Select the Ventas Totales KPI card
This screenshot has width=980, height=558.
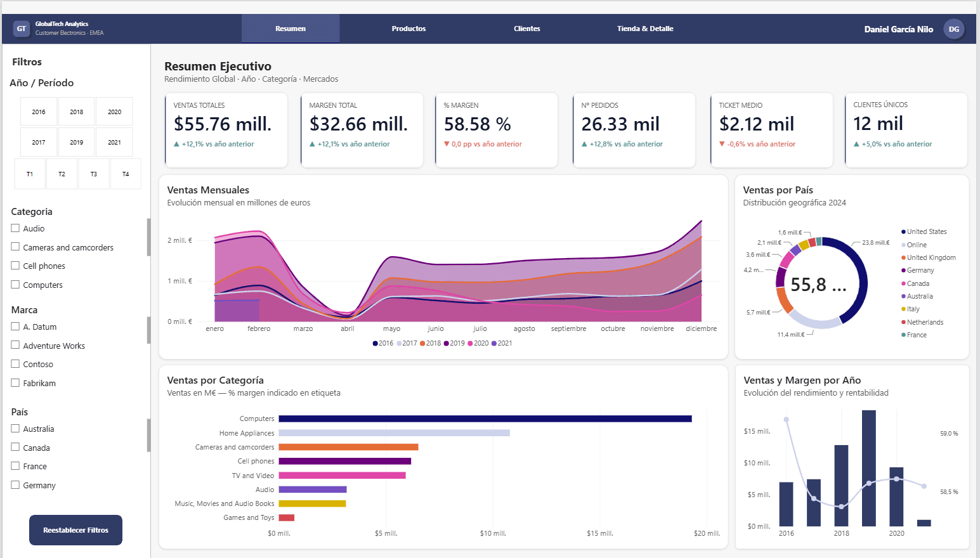pyautogui.click(x=226, y=130)
